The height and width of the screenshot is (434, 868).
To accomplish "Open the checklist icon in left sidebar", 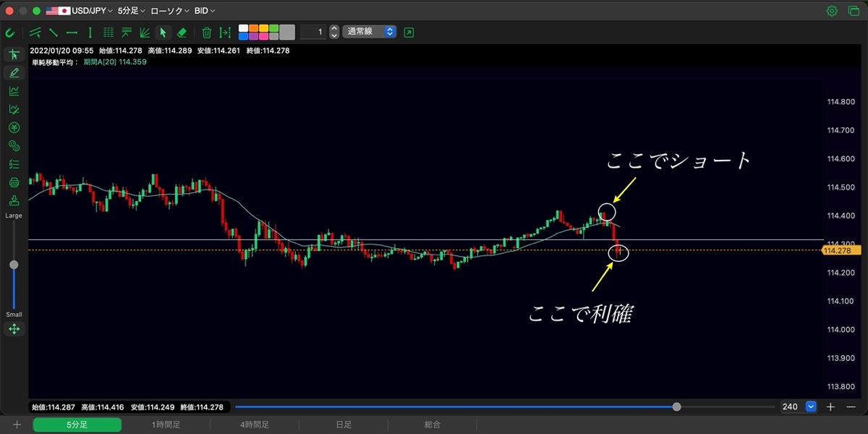I will click(14, 164).
